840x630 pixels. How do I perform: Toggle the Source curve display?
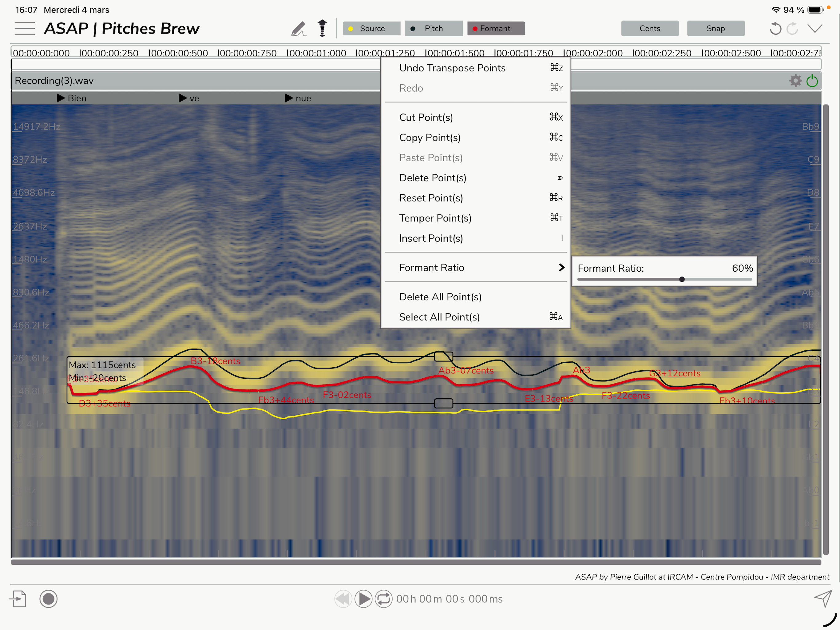pyautogui.click(x=371, y=29)
